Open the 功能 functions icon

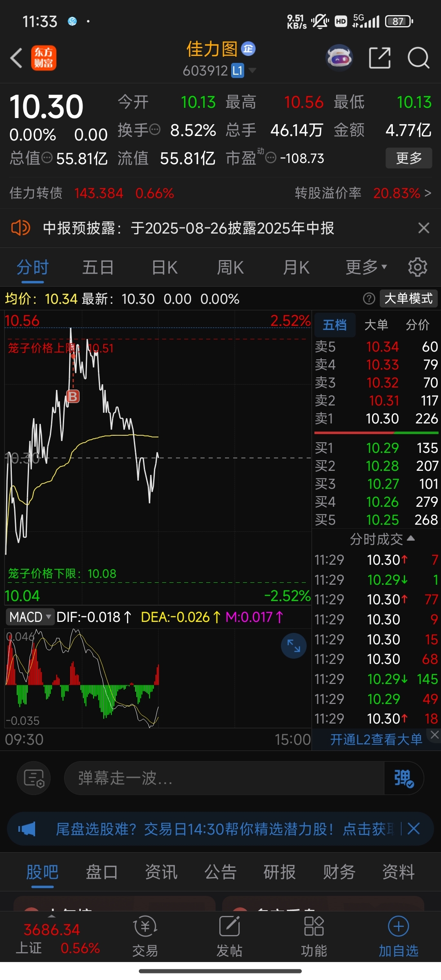[x=314, y=937]
